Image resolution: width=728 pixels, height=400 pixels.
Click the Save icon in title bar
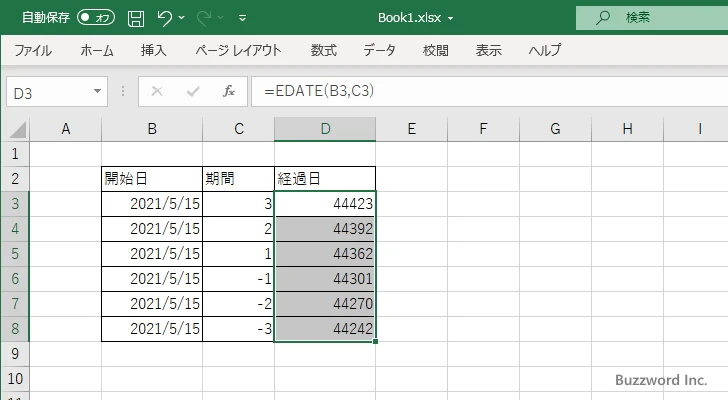(x=136, y=18)
